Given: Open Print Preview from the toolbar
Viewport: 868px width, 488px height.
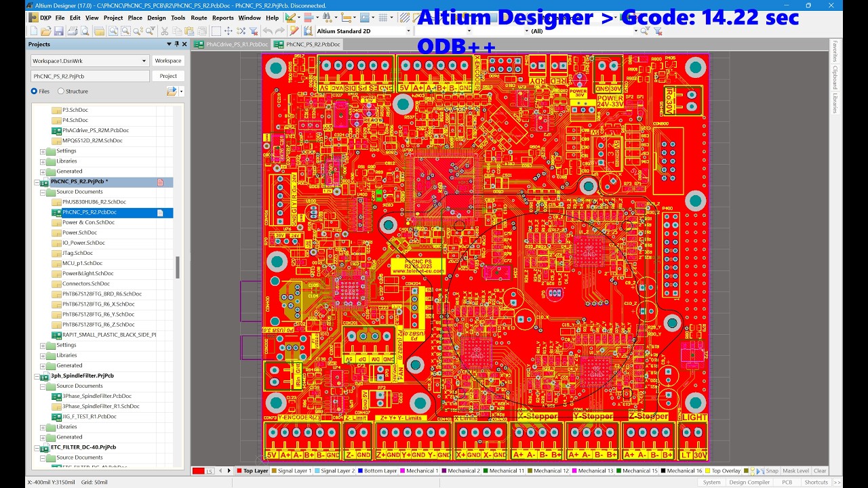Looking at the screenshot, I should click(84, 31).
